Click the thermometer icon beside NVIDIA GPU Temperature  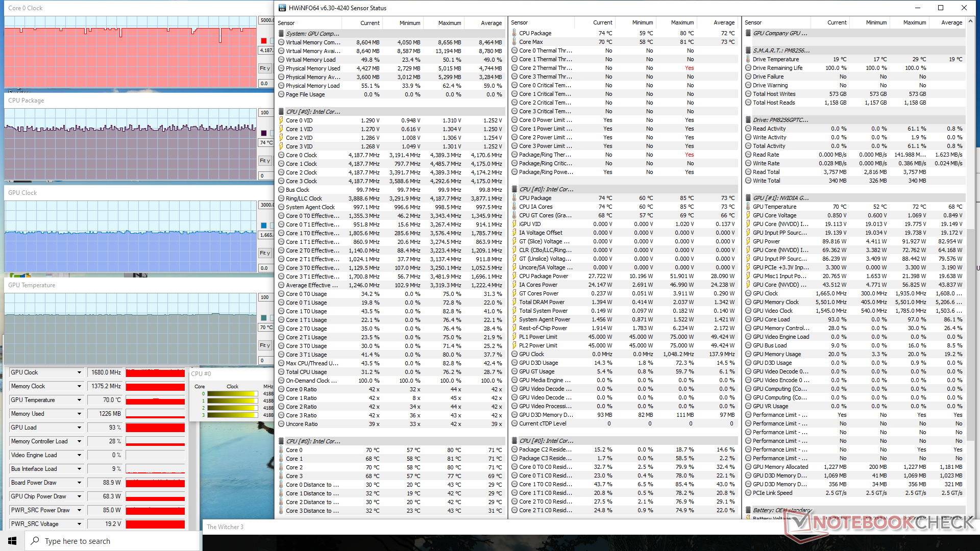coord(748,207)
